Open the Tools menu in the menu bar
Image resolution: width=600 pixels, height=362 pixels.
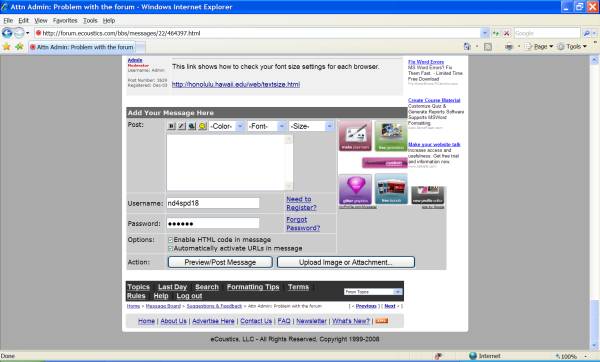tap(90, 21)
